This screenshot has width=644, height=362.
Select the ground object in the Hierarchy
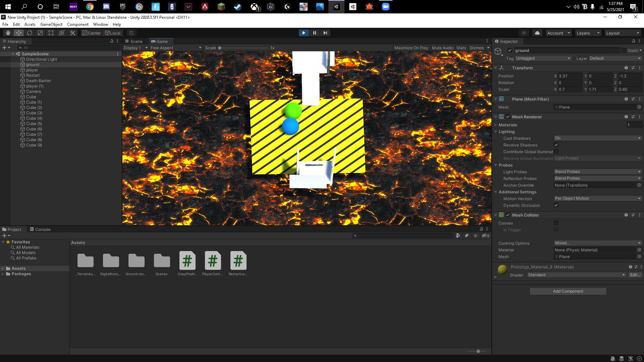[x=32, y=64]
